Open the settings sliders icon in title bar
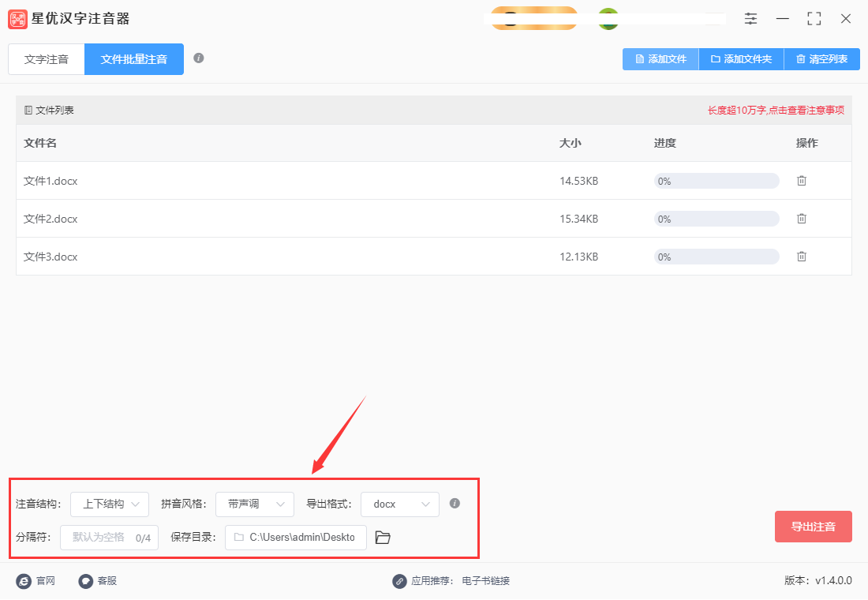The width and height of the screenshot is (868, 600). click(x=750, y=18)
